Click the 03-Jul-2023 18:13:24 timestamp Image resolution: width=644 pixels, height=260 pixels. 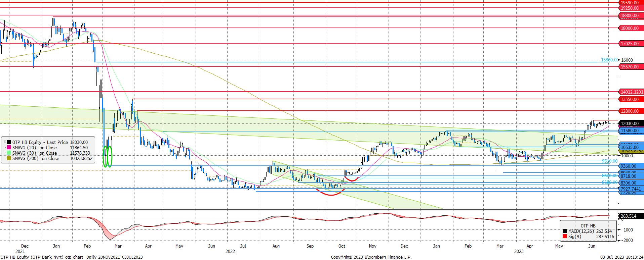click(x=622, y=257)
